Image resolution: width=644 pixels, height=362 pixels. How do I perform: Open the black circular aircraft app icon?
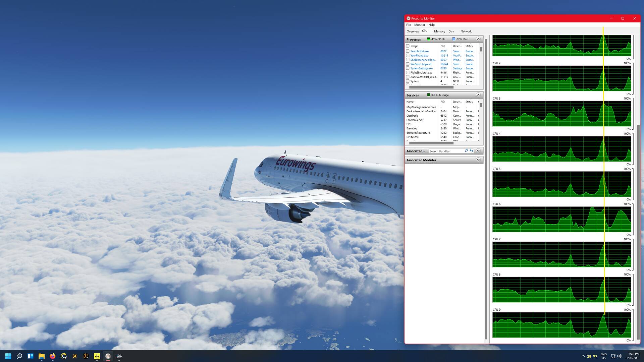click(86, 356)
